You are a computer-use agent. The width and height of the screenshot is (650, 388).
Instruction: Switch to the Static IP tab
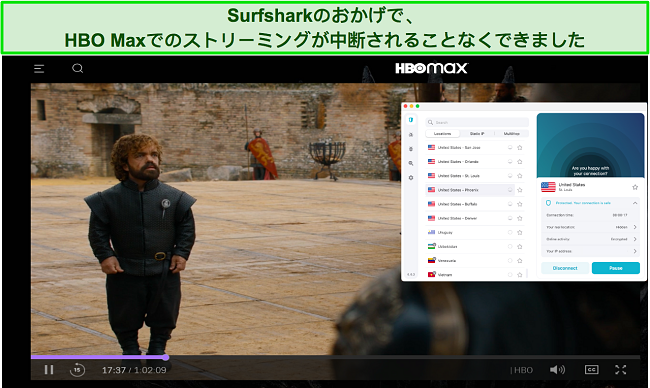pyautogui.click(x=477, y=133)
